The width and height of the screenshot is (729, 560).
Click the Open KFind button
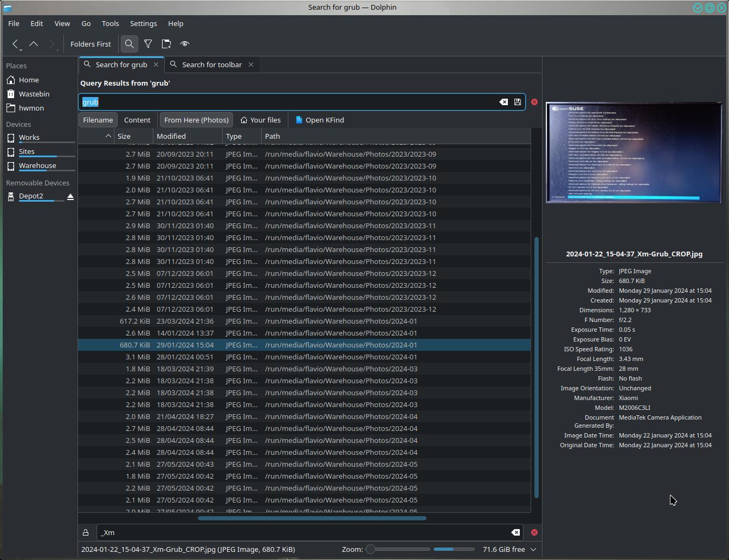[320, 120]
